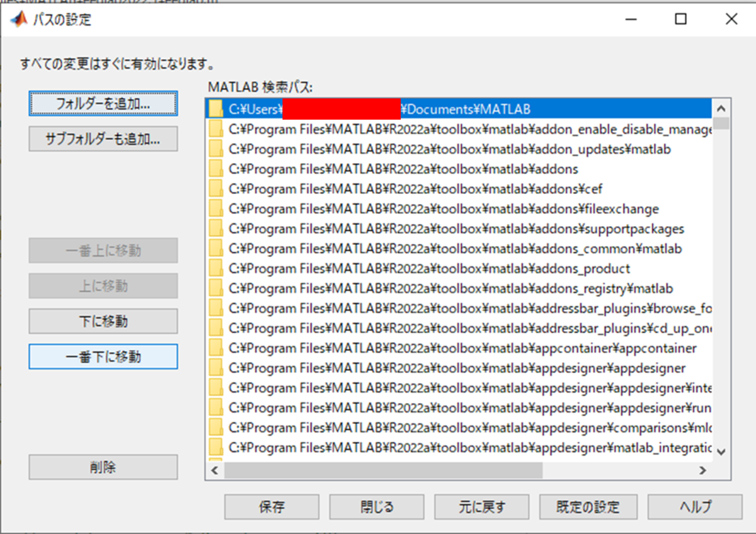Click the MATLAB logo in title bar
The image size is (756, 534).
[20, 19]
